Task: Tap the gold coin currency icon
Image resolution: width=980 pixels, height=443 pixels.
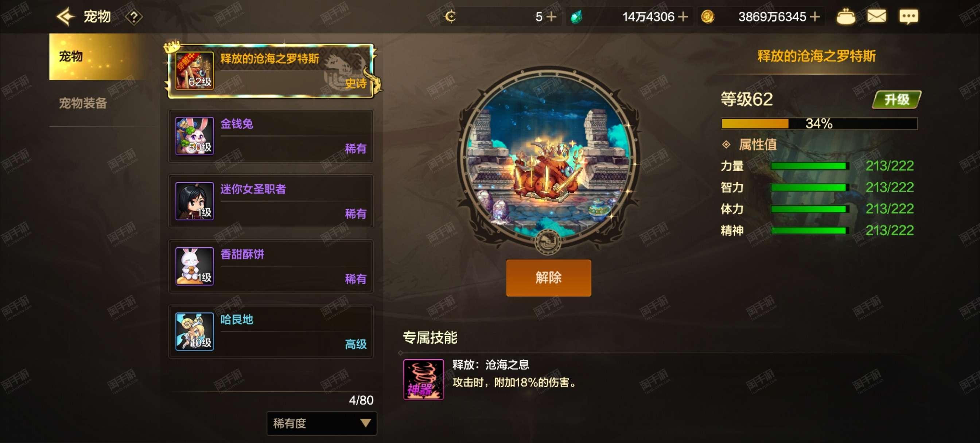Action: pyautogui.click(x=708, y=17)
